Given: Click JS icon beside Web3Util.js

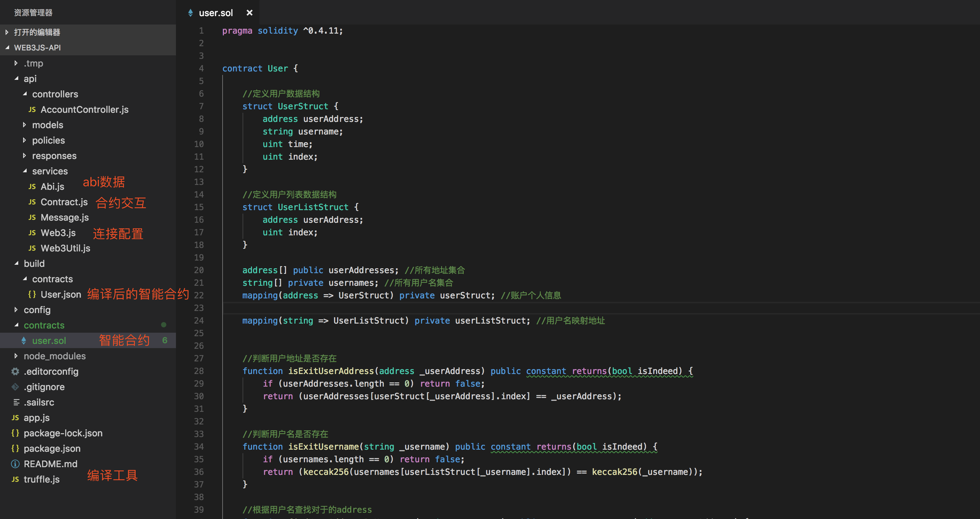Looking at the screenshot, I should [x=32, y=248].
